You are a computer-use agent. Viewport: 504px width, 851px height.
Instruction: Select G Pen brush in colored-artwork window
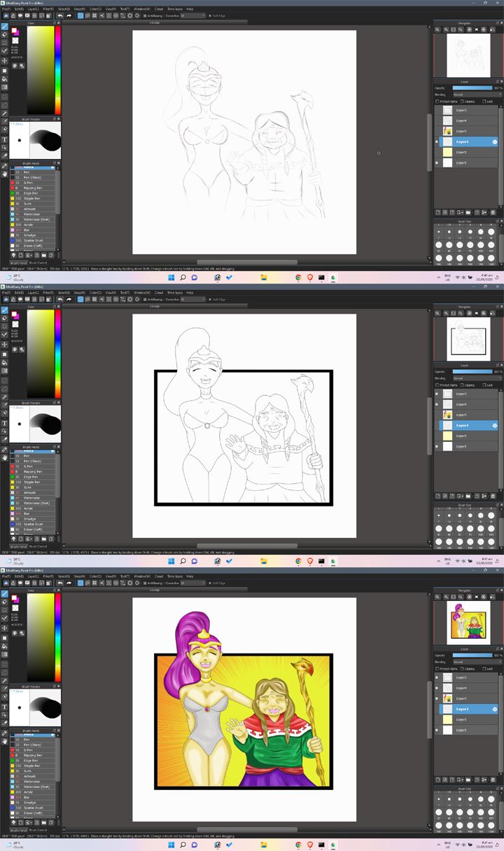click(32, 750)
